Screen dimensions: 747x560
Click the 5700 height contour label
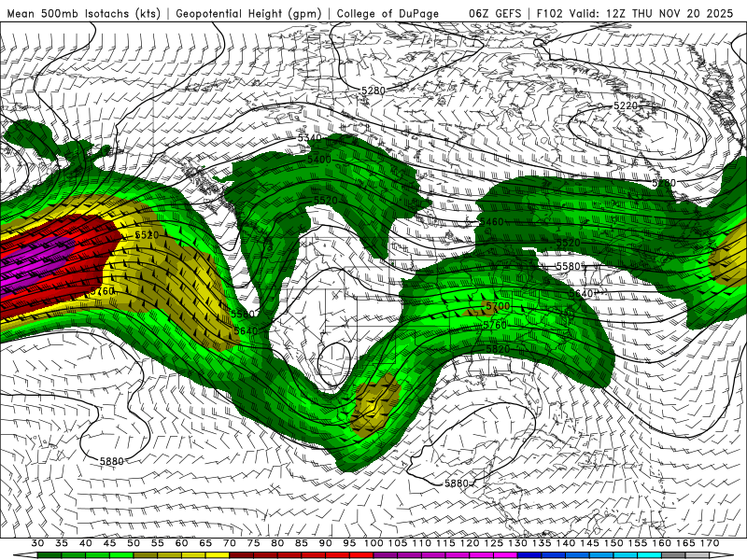coord(498,306)
